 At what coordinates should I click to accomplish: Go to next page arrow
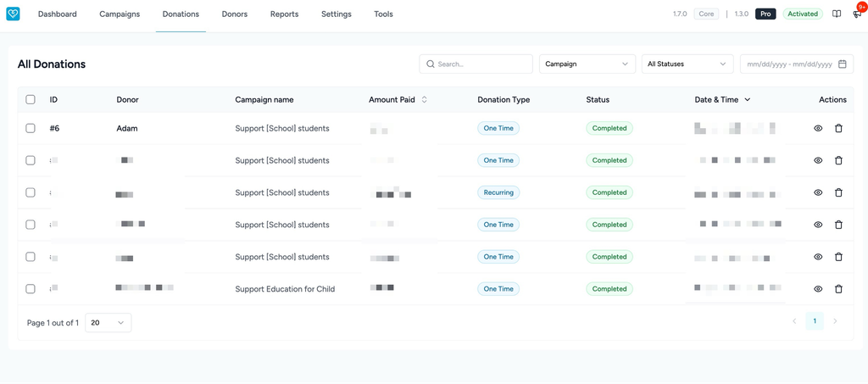click(835, 321)
